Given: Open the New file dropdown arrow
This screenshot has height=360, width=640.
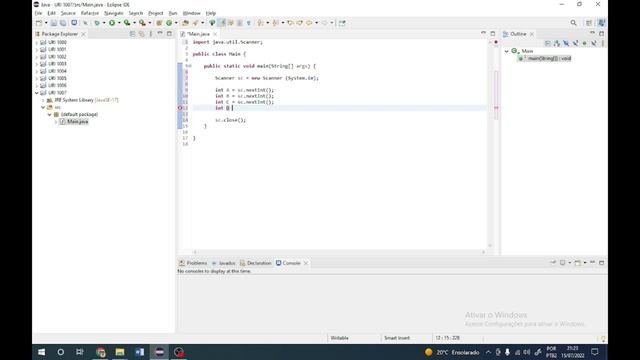Looking at the screenshot, I should 46,23.
